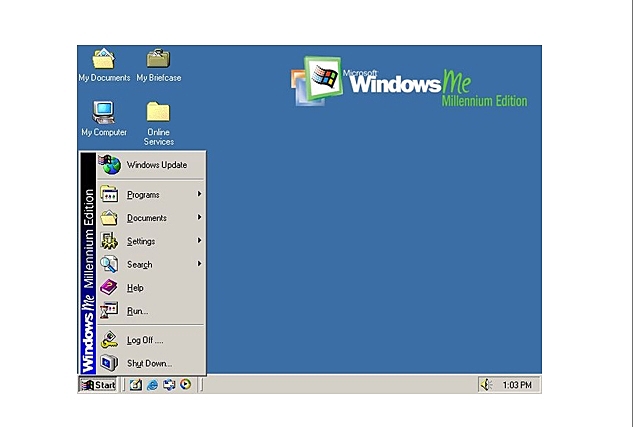
Task: Launch Windows Media Player from Quick Launch
Action: [185, 385]
